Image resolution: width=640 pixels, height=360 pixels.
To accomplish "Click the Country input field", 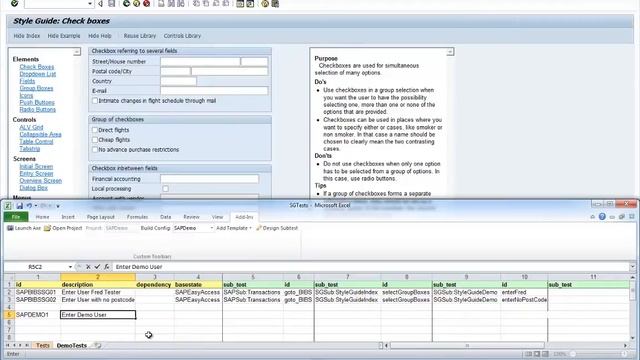I will click(x=178, y=81).
